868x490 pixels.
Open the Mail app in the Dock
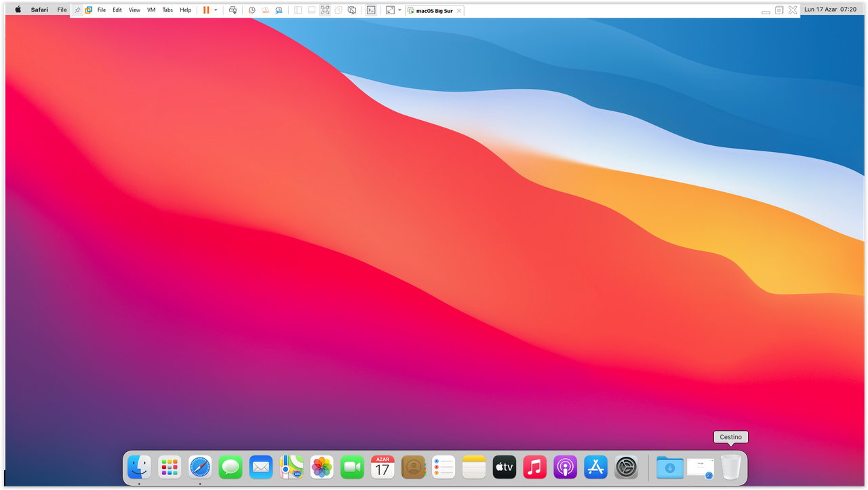point(261,467)
